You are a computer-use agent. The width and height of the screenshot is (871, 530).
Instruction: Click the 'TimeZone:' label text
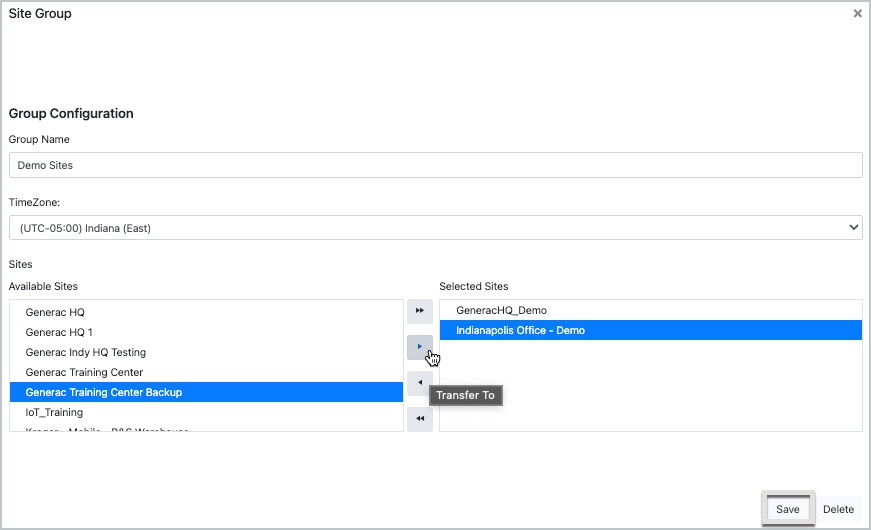coord(35,202)
